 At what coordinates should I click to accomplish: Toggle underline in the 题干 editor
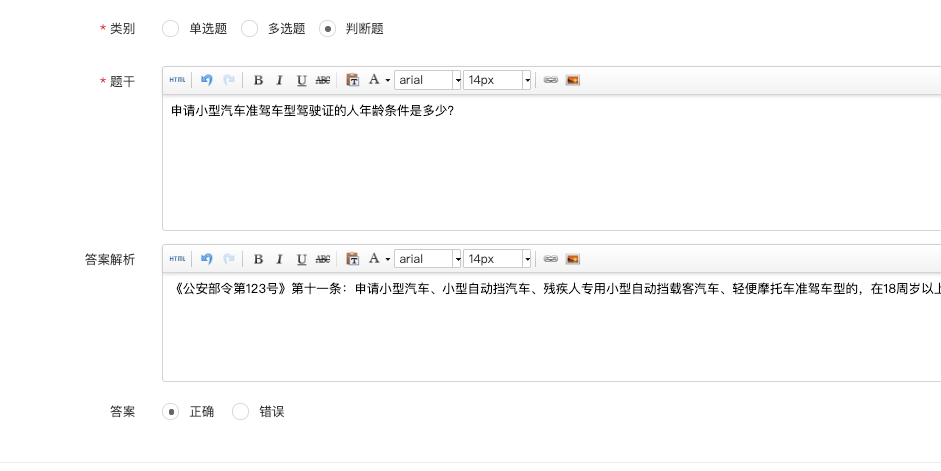(301, 80)
